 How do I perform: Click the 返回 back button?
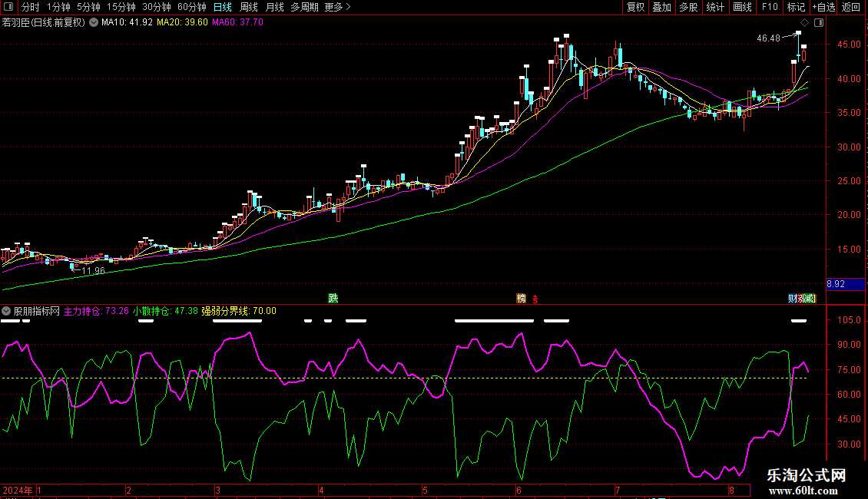click(851, 7)
